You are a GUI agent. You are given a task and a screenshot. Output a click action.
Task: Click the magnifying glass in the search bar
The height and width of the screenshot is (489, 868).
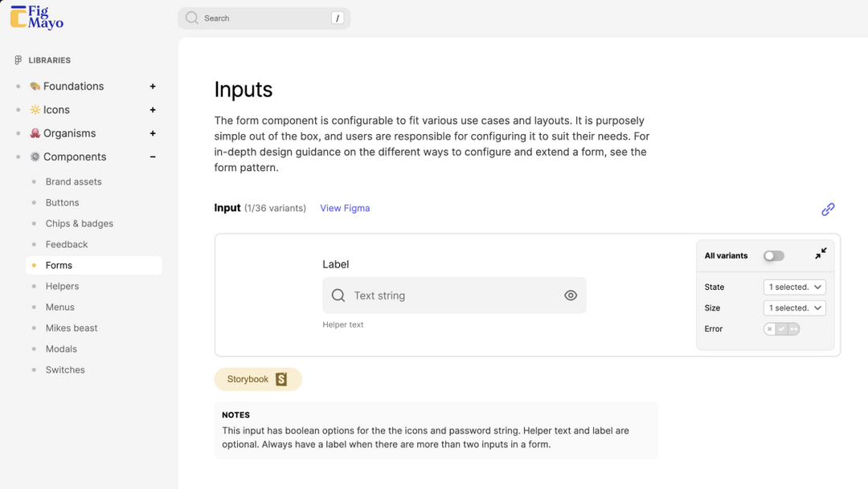point(191,18)
